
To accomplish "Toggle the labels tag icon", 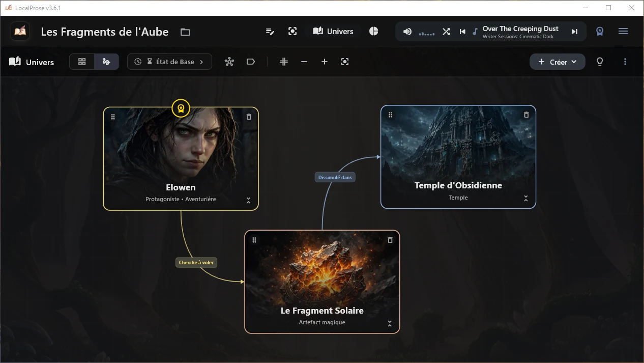I will tap(251, 62).
